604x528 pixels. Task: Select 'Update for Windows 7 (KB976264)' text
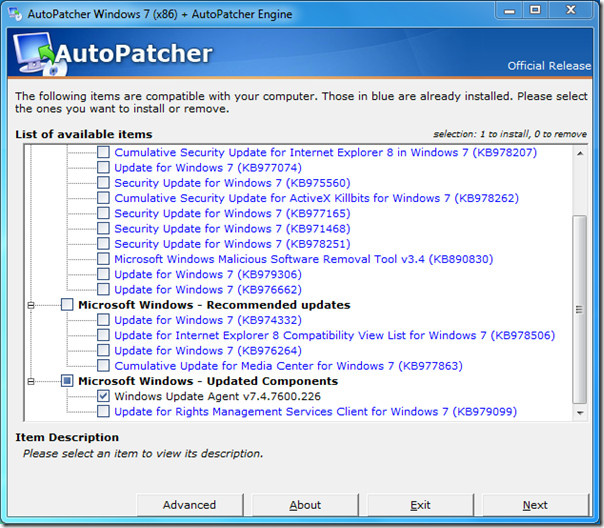208,351
